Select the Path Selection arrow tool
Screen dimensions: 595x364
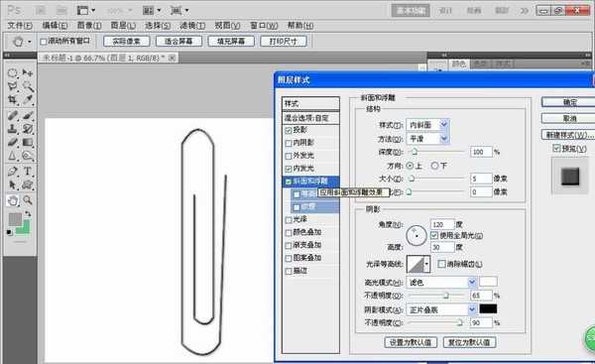click(13, 184)
